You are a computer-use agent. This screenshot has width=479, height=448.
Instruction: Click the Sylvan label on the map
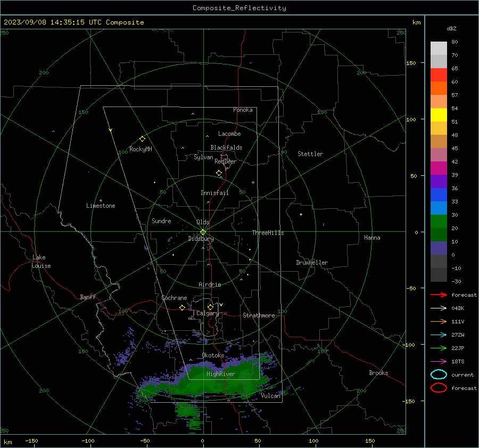(x=203, y=157)
